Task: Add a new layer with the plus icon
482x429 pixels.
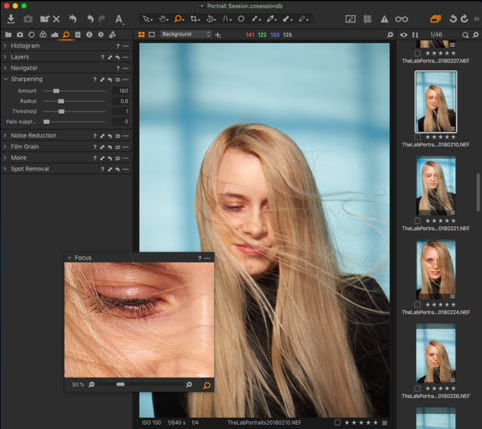Action: (218, 35)
